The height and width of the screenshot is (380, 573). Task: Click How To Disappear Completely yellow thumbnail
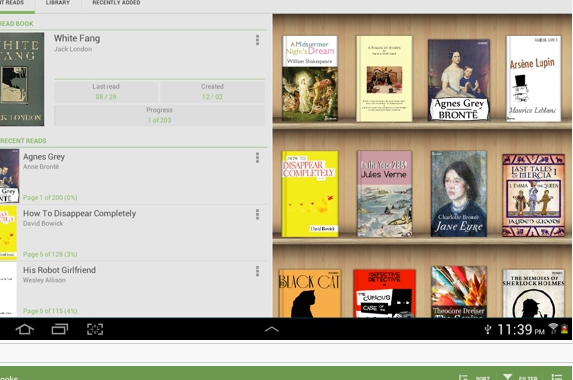tap(8, 233)
